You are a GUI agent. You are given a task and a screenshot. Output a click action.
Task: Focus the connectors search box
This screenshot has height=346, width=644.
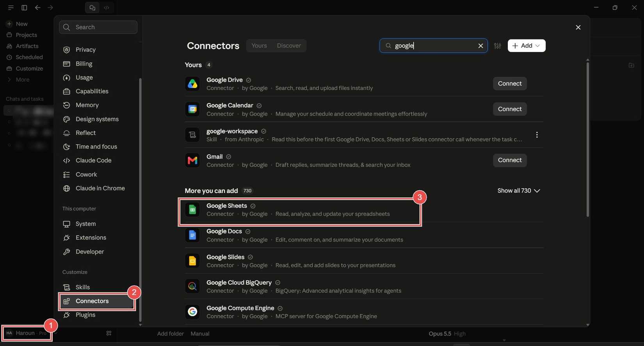pyautogui.click(x=433, y=46)
